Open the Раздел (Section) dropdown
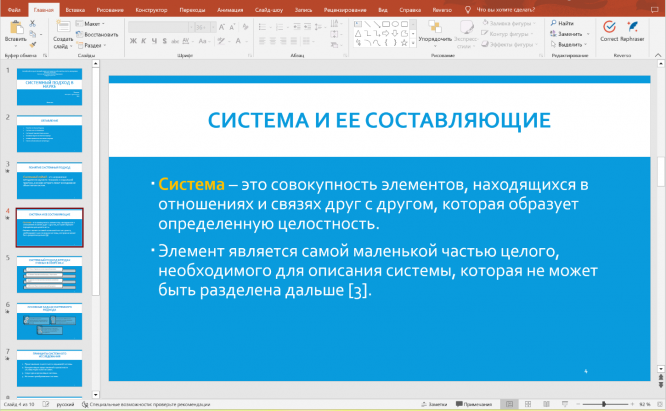This screenshot has width=666, height=411. point(92,45)
